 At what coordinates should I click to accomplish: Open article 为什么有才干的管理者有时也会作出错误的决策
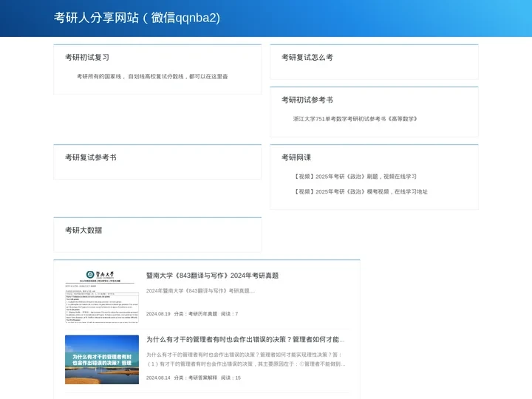pos(245,339)
